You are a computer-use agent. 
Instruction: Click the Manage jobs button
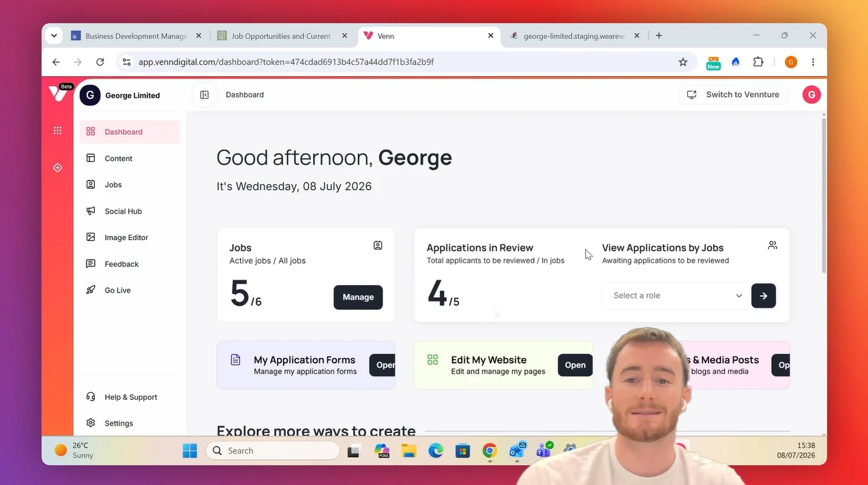click(x=358, y=297)
